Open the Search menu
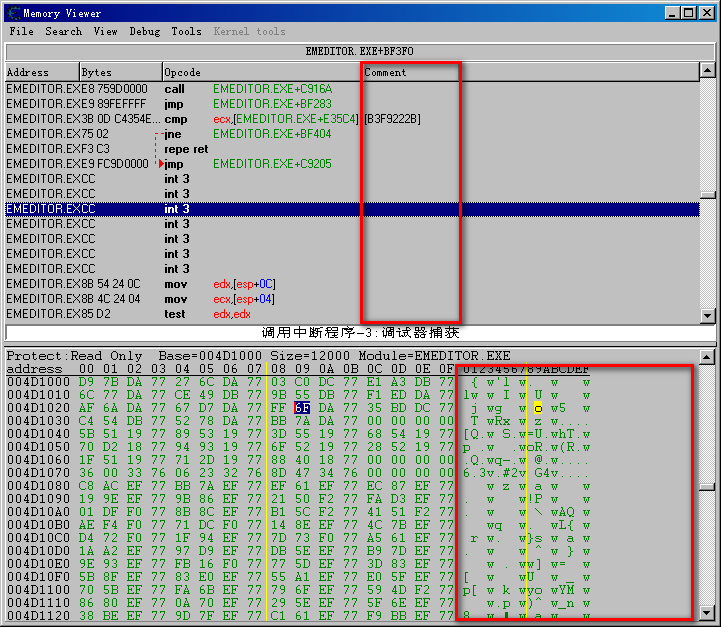 [x=63, y=32]
